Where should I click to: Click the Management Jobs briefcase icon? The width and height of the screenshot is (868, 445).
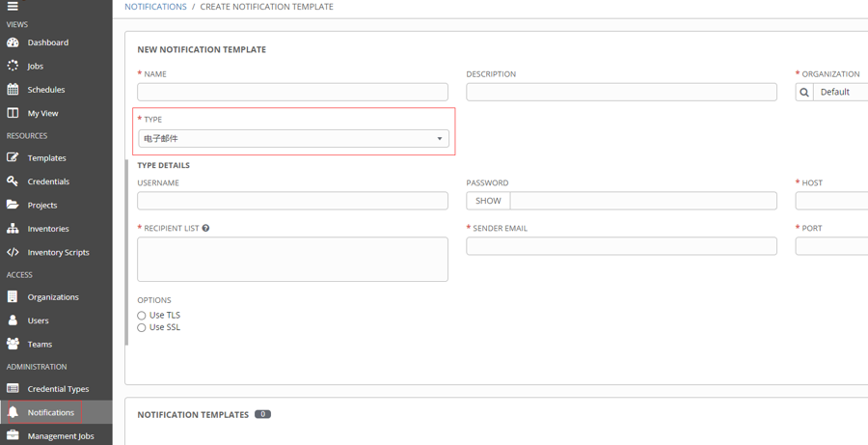pyautogui.click(x=13, y=435)
